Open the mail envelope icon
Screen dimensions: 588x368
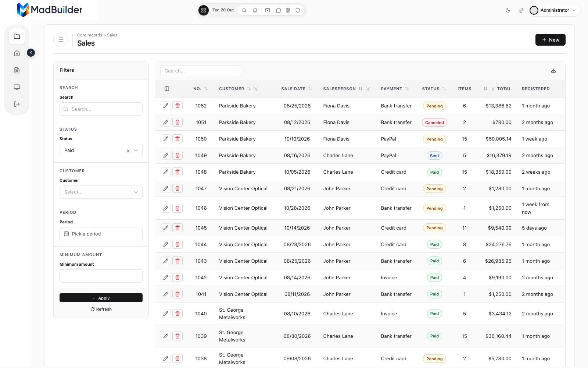pos(268,10)
